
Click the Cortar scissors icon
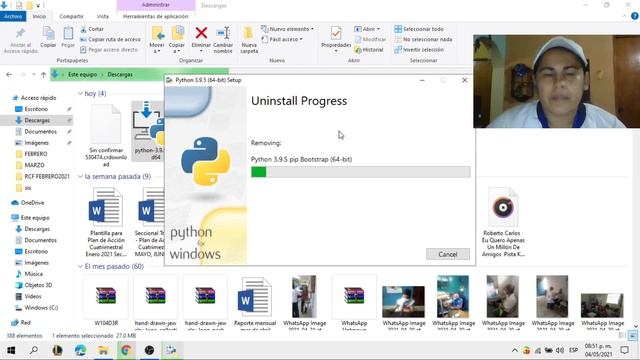[x=83, y=29]
